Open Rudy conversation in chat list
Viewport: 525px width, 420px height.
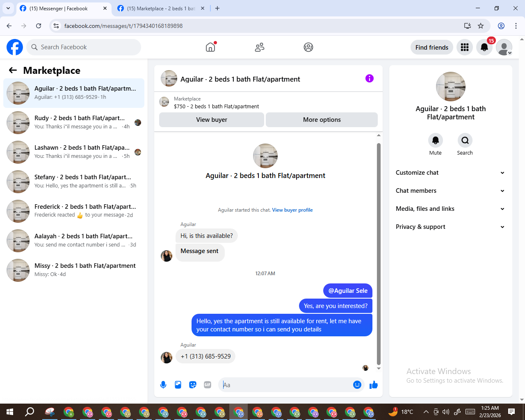coord(74,123)
